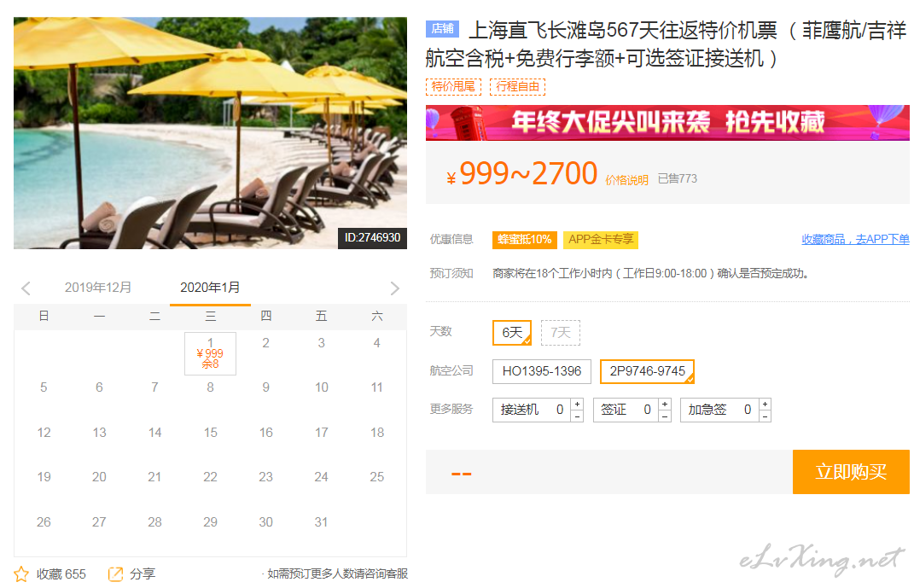Click the blue 店铺 badge
914x588 pixels.
[x=442, y=28]
